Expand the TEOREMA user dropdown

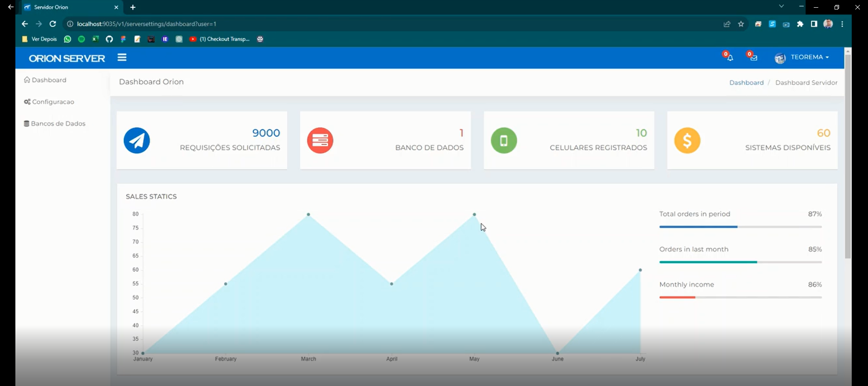(810, 57)
